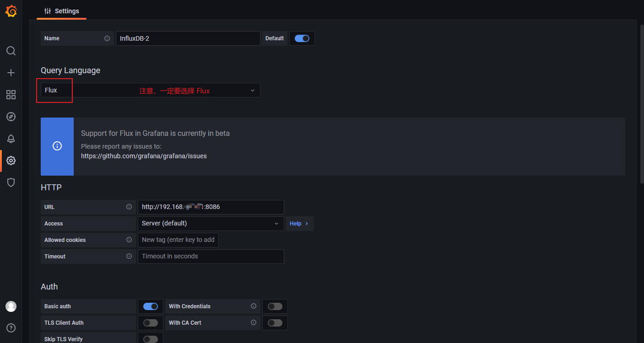Open the Create plus menu icon

pyautogui.click(x=11, y=73)
